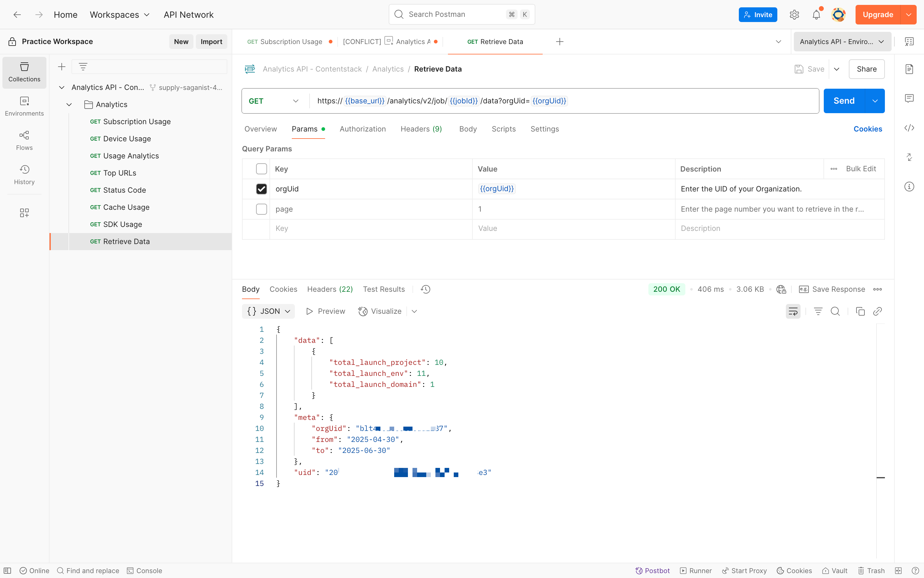
Task: Open the Collections sidebar panel
Action: click(24, 72)
